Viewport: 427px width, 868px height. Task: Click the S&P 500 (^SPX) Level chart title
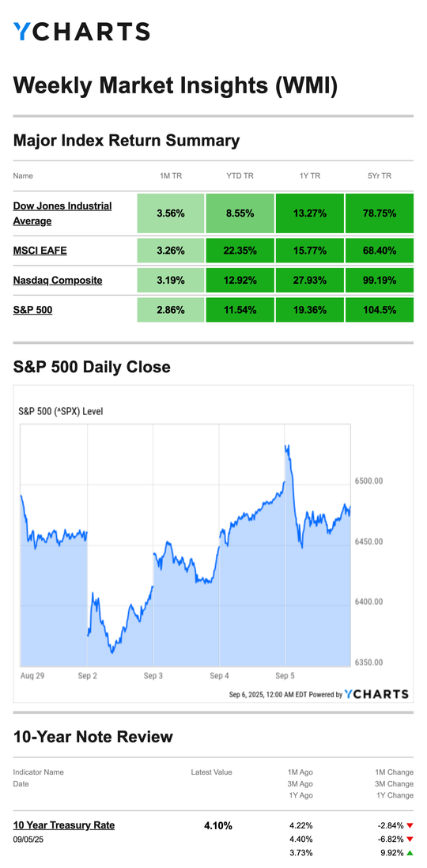coord(61,411)
